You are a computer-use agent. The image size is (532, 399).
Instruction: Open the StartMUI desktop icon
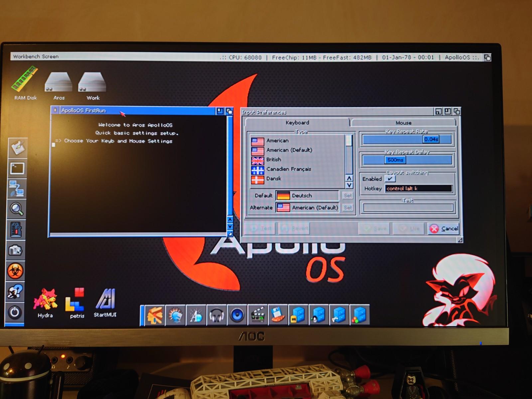105,303
